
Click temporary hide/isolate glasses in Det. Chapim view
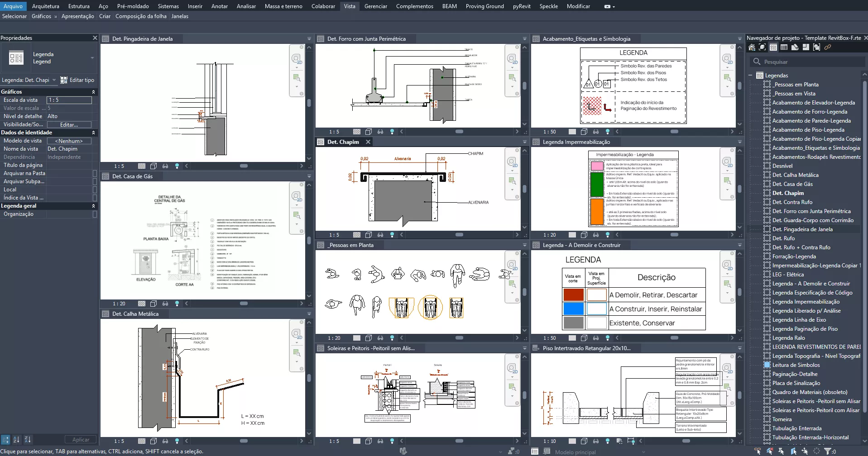(x=380, y=235)
